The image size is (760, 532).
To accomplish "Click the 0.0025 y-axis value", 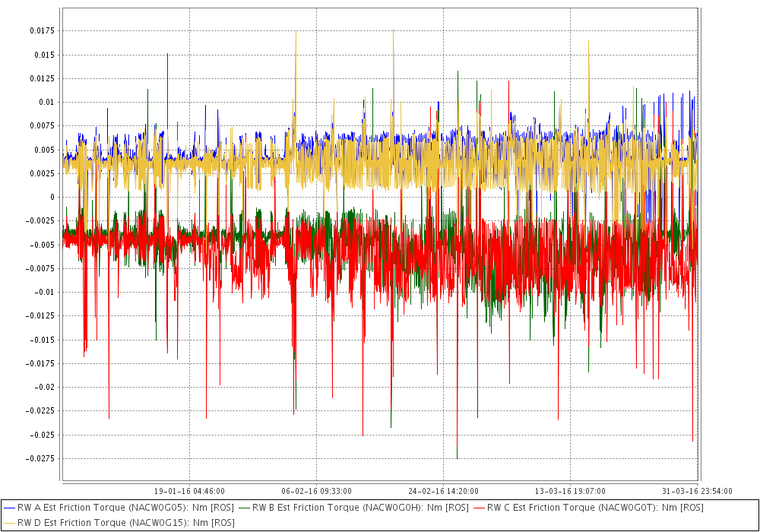I will [43, 173].
